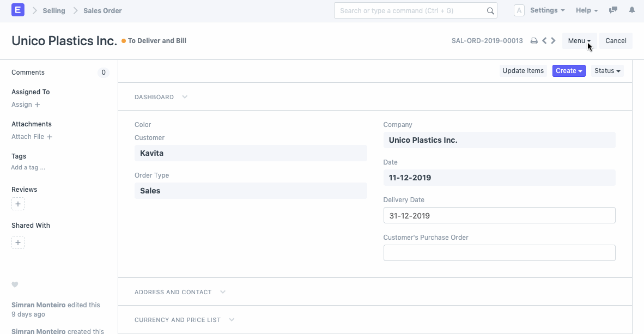The height and width of the screenshot is (334, 644).
Task: Open the Help menu
Action: [586, 10]
